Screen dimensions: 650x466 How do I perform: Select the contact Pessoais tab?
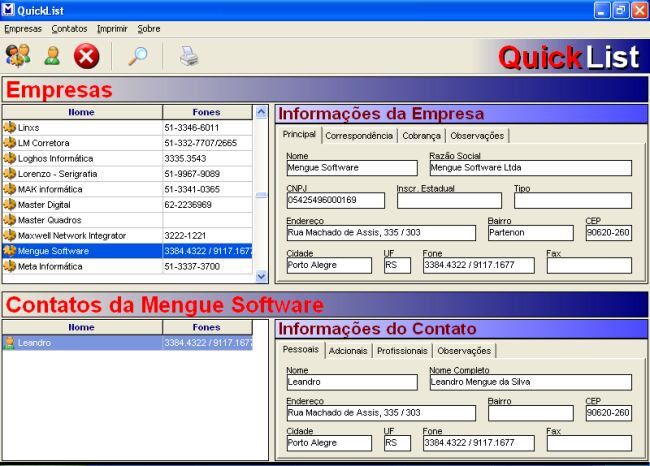(301, 350)
